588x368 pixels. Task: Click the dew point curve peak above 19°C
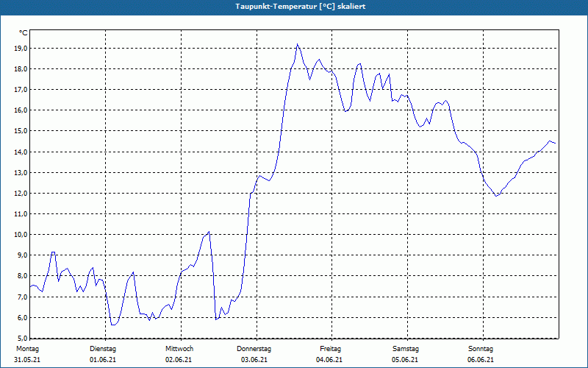pos(297,44)
